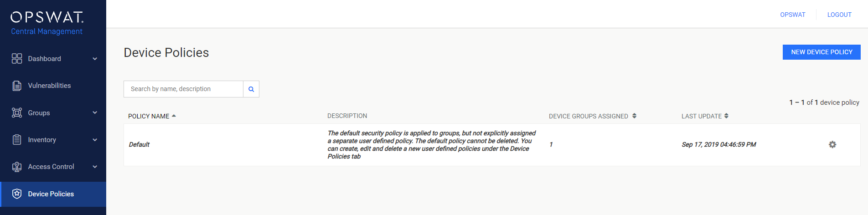Viewport: 868px width, 215px height.
Task: Click the Inventory clipboard icon
Action: (17, 139)
